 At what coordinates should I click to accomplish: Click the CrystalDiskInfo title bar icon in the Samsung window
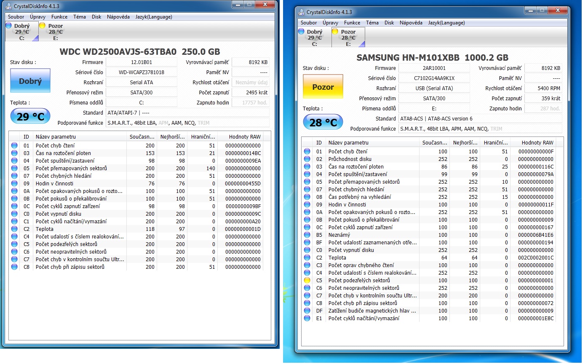point(301,12)
